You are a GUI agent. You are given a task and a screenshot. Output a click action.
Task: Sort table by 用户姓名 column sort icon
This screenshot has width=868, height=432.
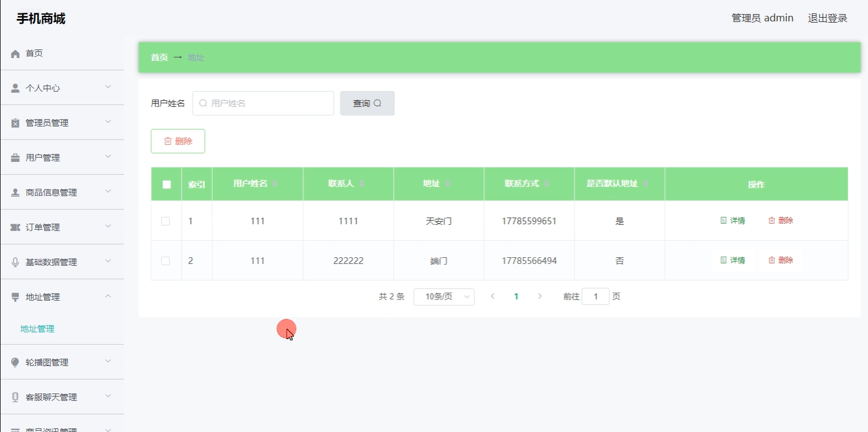[275, 184]
